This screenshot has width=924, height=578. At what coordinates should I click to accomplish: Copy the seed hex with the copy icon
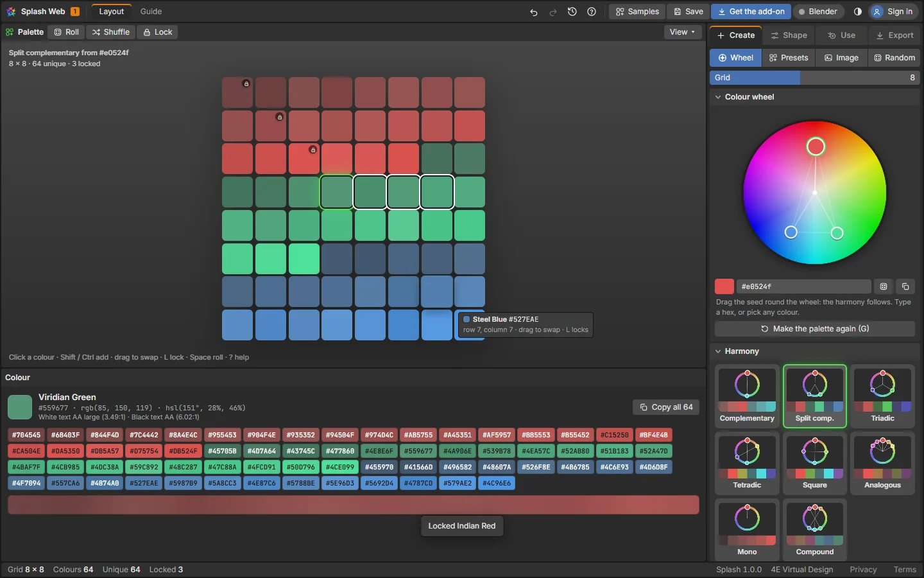coord(905,286)
